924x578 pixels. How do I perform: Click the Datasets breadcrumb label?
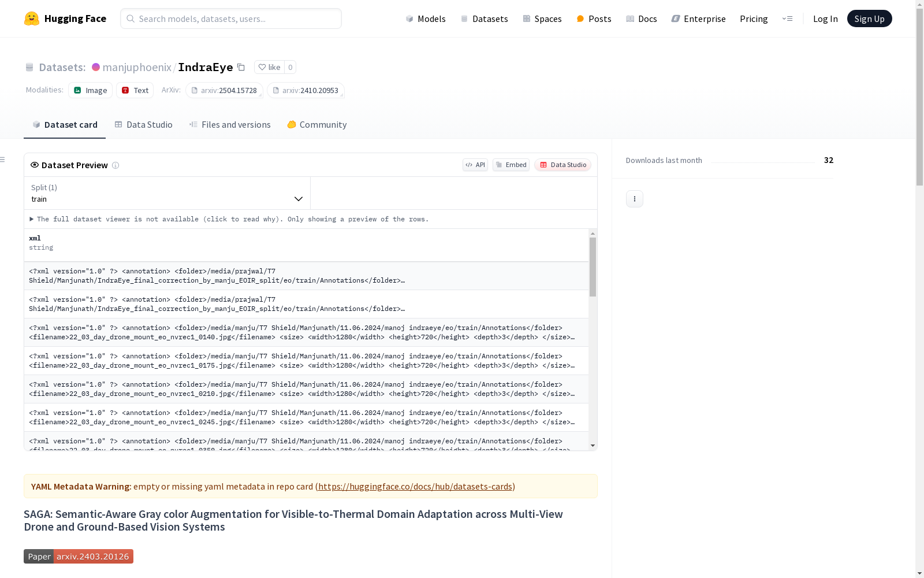[x=62, y=67]
